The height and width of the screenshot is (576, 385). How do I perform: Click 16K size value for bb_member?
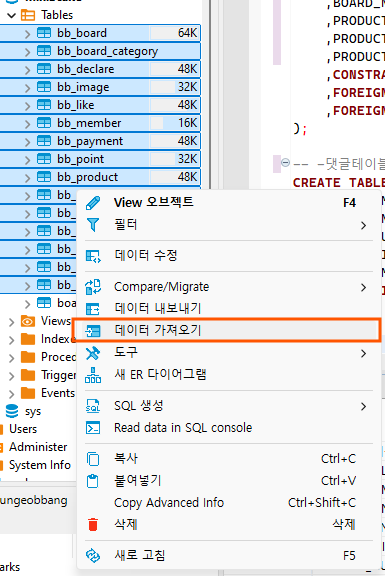[x=187, y=123]
